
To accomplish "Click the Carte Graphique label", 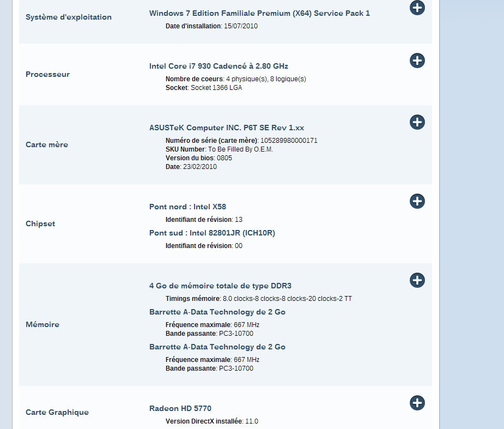I will click(x=57, y=412).
